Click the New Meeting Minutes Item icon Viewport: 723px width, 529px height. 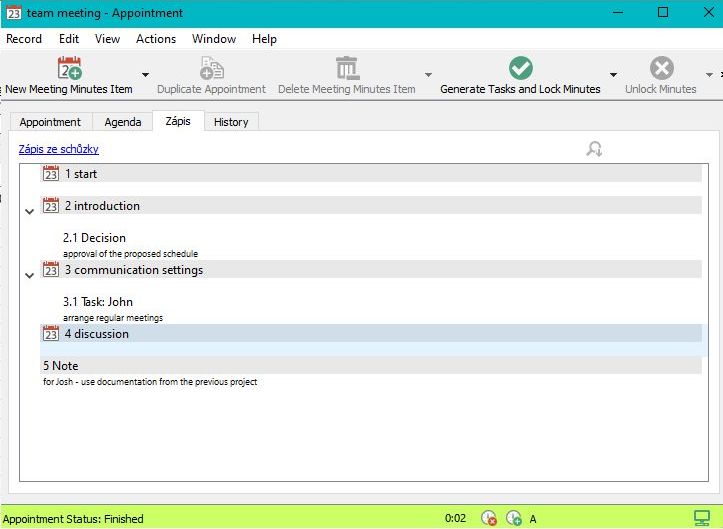(69, 69)
